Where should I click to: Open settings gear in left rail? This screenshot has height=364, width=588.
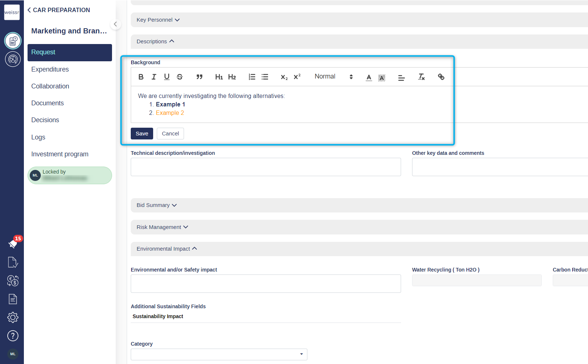[x=13, y=317]
